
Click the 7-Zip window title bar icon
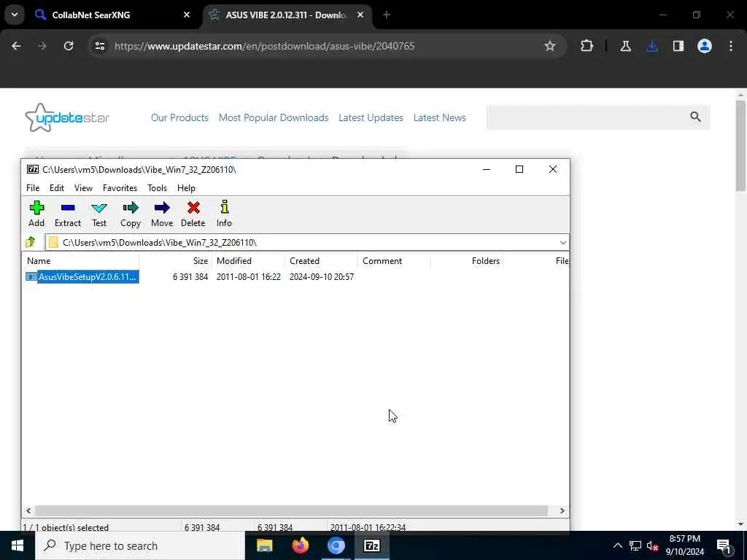(33, 169)
